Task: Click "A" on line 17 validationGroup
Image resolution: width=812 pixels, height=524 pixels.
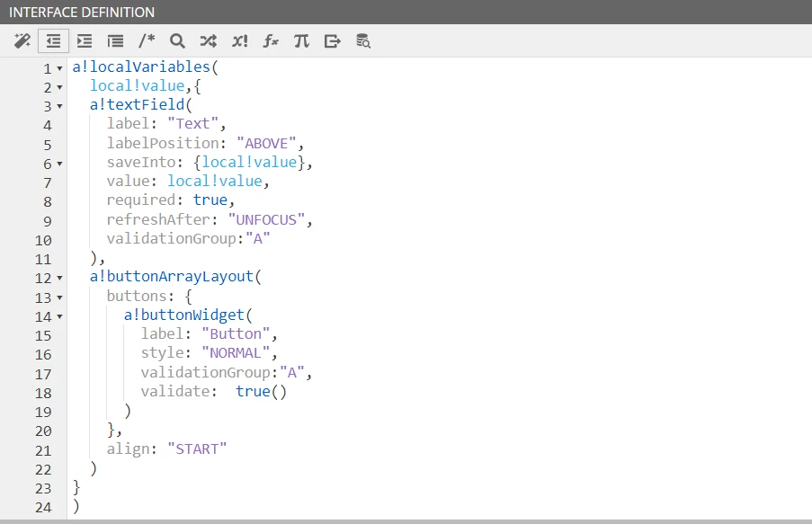Action: (x=292, y=372)
